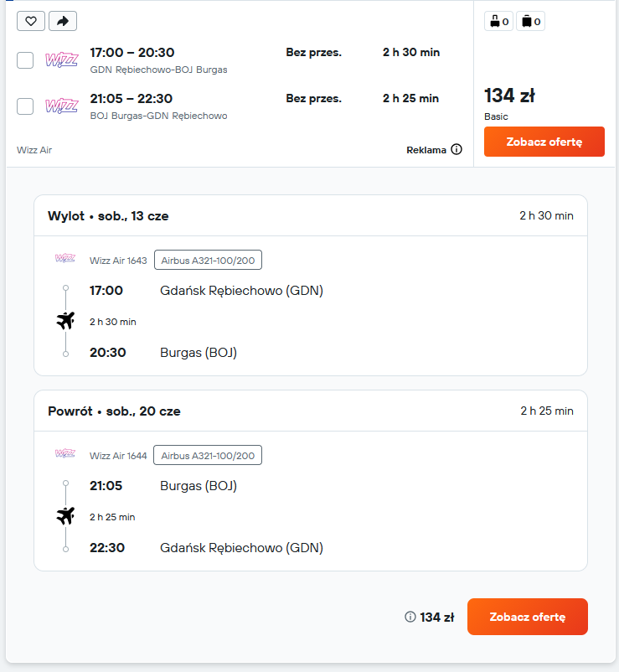Save flight with the heart icon
The height and width of the screenshot is (672, 619).
pos(31,21)
